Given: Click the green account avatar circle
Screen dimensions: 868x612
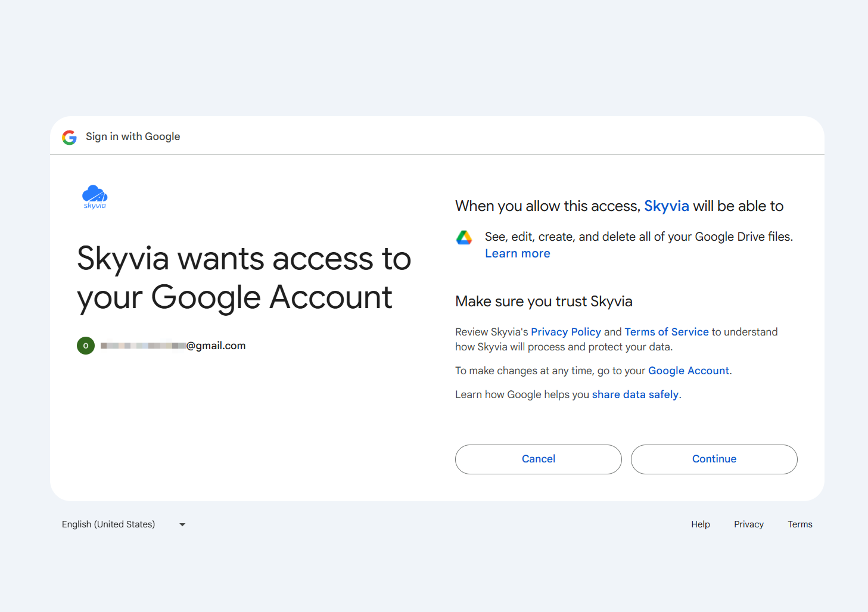Looking at the screenshot, I should [85, 346].
